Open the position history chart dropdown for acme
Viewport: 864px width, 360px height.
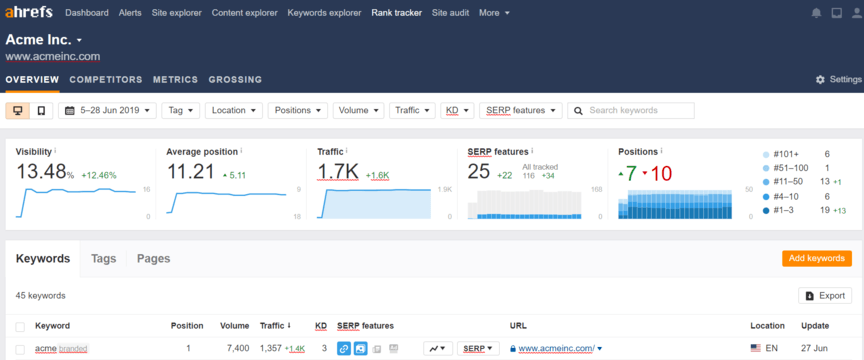(x=438, y=348)
